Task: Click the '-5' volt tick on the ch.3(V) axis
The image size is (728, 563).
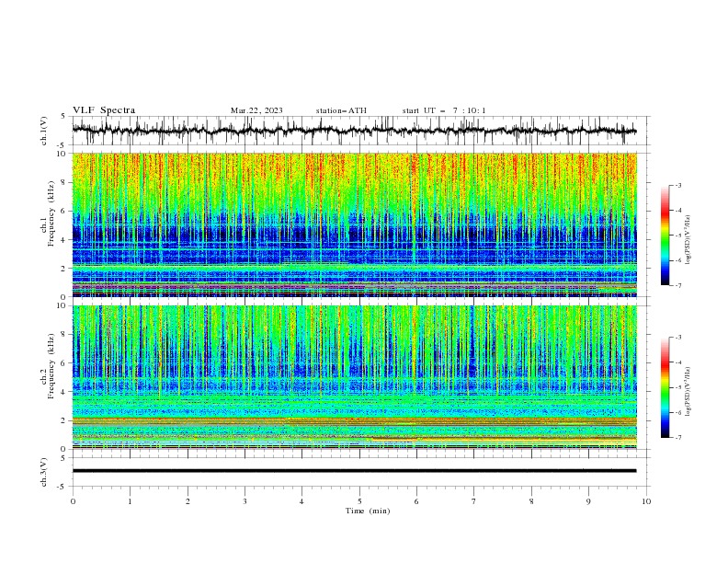Action: (62, 487)
